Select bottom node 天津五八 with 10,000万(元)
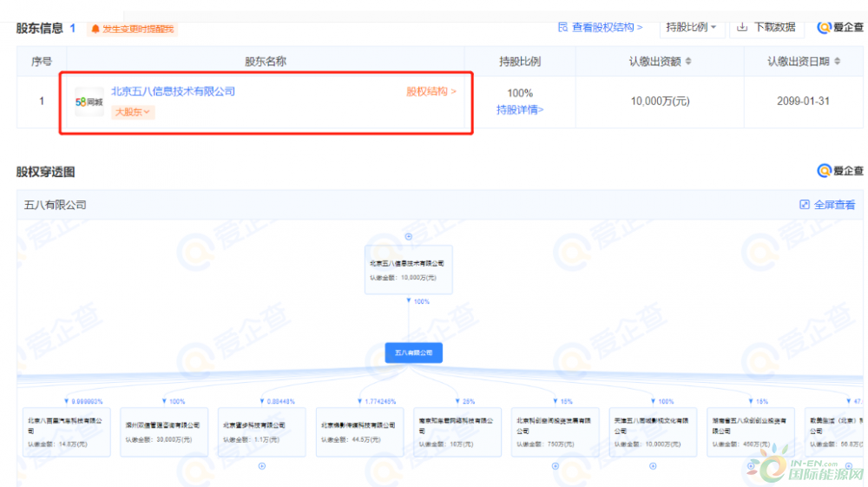Viewport: 868px width, 487px height. [x=653, y=432]
